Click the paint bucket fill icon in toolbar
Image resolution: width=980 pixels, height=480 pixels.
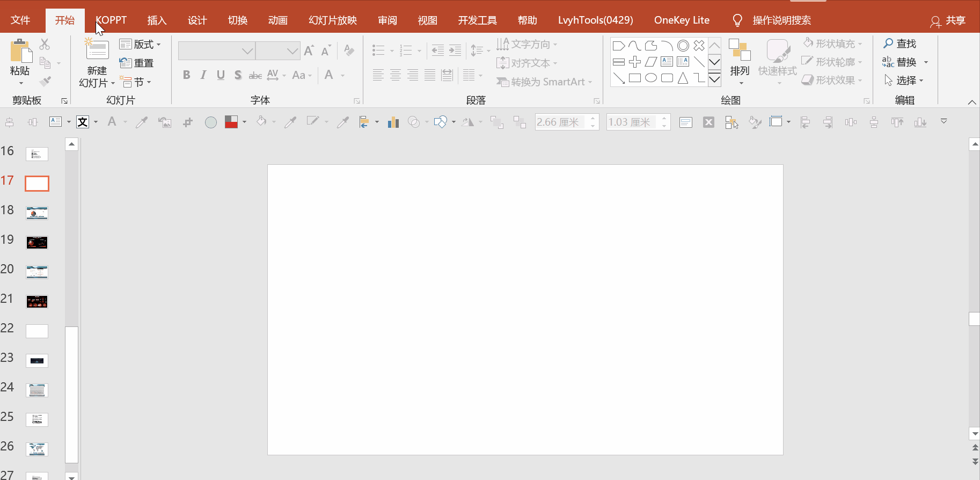coord(261,122)
